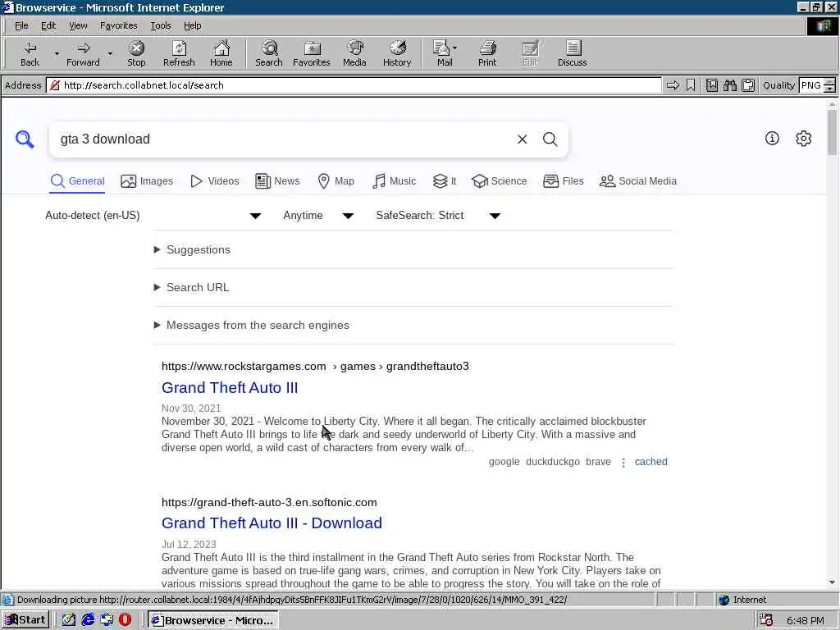Click in the gta 3 download search field

(284, 139)
